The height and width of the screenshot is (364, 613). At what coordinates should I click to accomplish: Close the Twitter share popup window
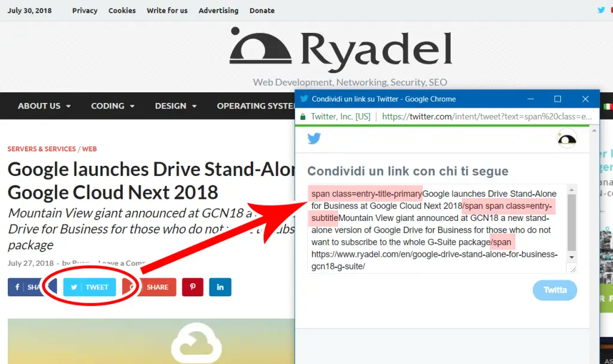point(585,99)
